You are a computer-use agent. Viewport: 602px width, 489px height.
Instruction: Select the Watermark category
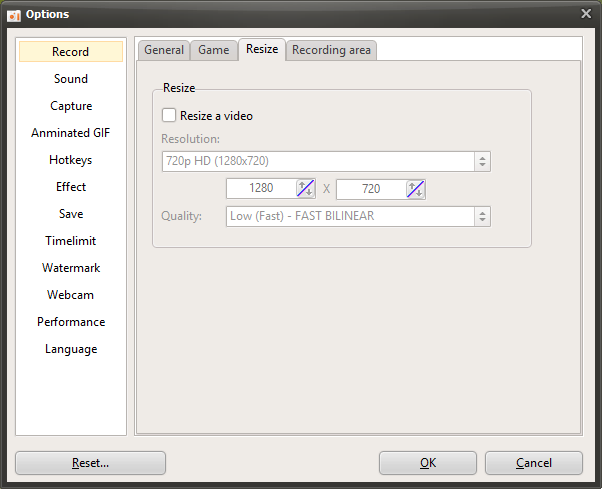(71, 268)
